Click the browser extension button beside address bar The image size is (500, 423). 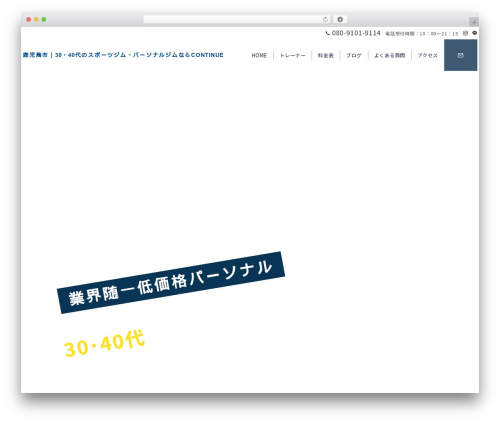340,20
